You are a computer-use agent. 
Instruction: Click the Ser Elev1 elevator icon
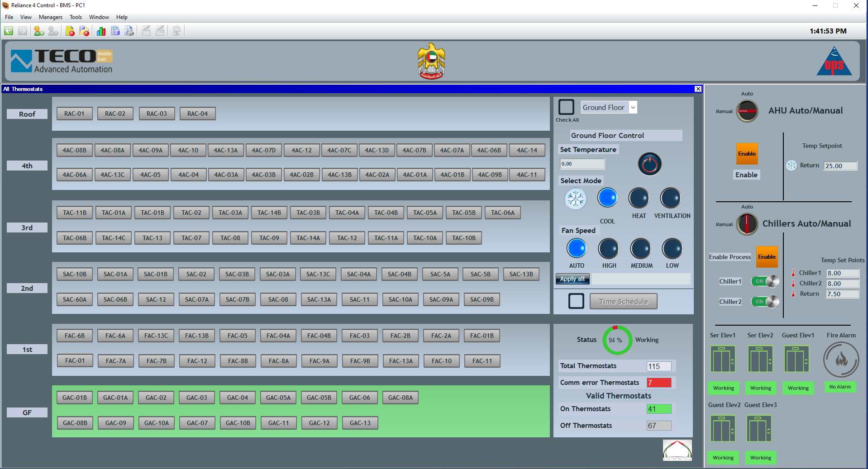coord(723,359)
